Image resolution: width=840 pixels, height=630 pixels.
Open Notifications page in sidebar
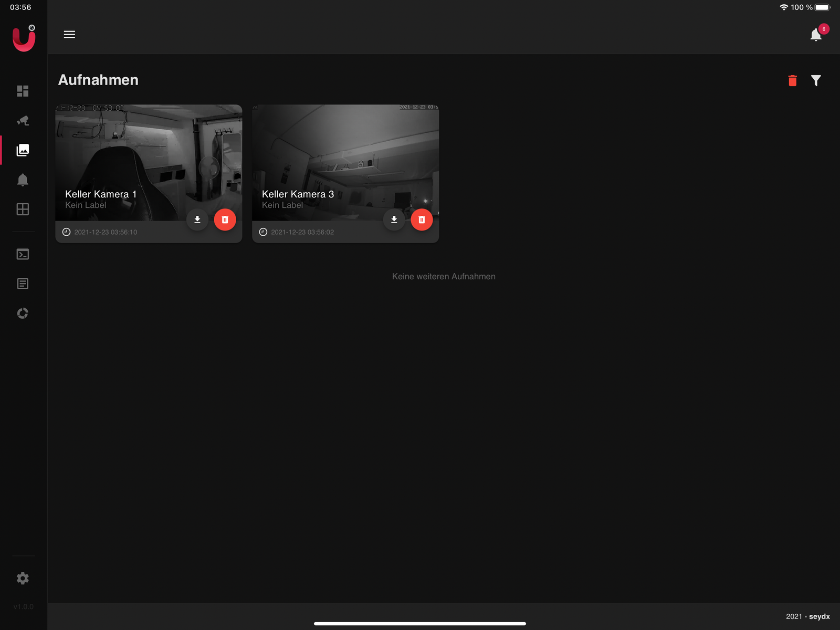[23, 180]
